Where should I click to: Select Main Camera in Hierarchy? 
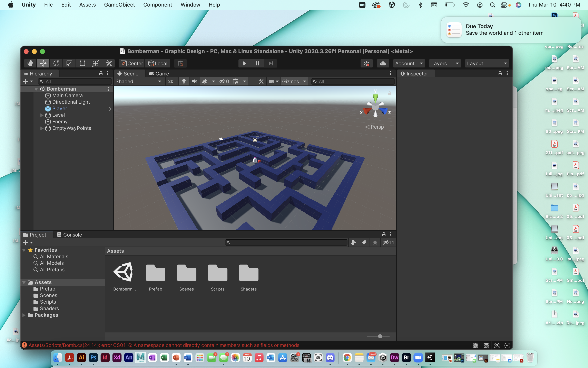tap(67, 96)
